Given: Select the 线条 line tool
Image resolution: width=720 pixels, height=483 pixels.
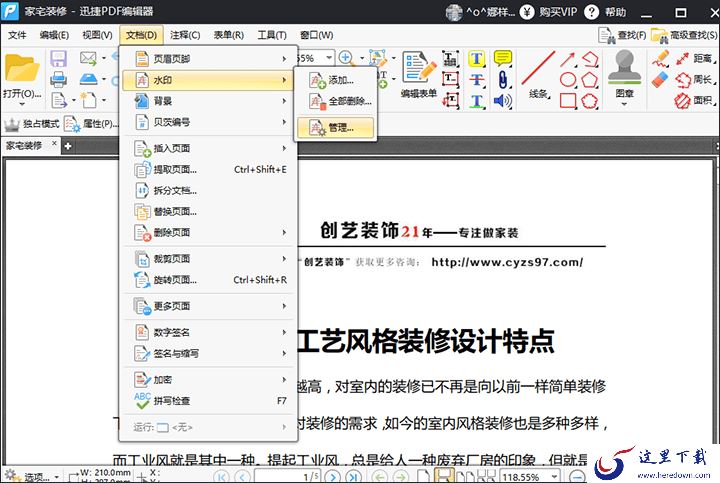Looking at the screenshot, I should [539, 74].
